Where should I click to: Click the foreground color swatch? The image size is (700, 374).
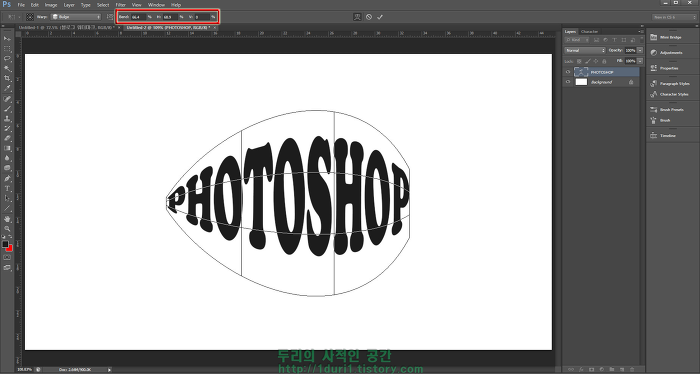[5, 245]
